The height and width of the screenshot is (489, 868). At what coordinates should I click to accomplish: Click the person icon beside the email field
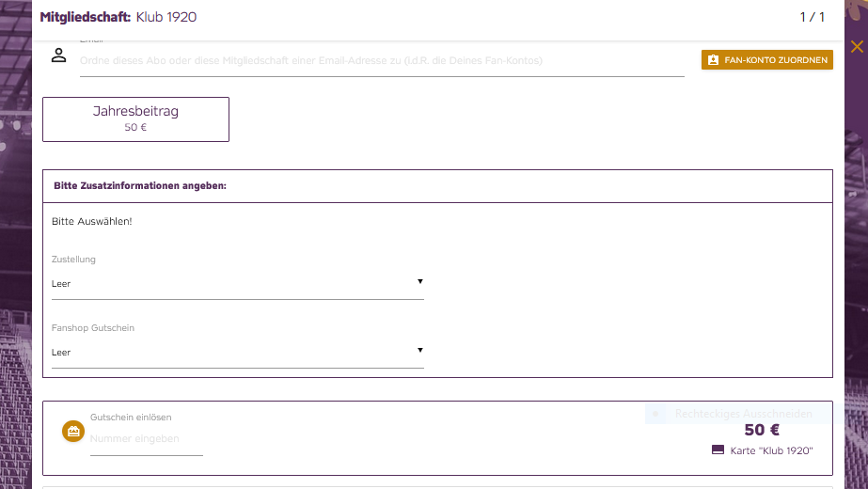coord(58,55)
